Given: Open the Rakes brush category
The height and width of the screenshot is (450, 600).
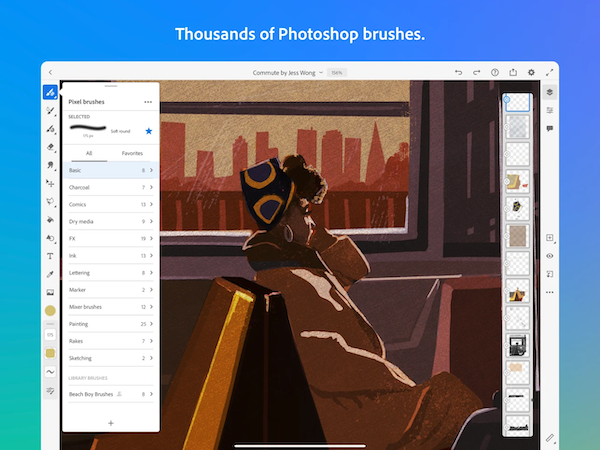Looking at the screenshot, I should click(111, 341).
